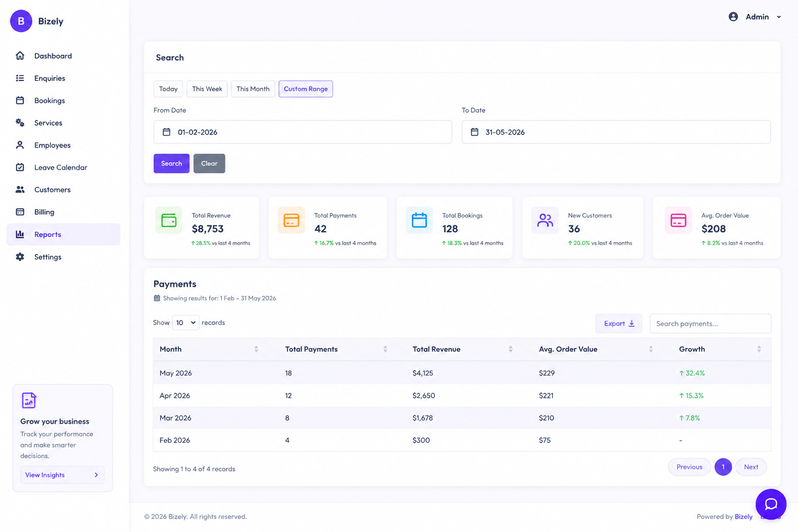Image resolution: width=798 pixels, height=532 pixels.
Task: Click the $8,753 Total Revenue value
Action: coord(208,229)
